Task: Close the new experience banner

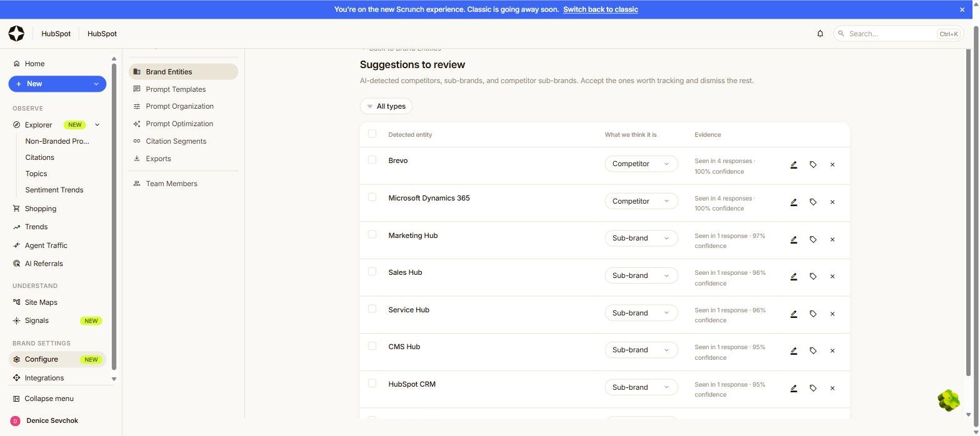Action: 962,9
